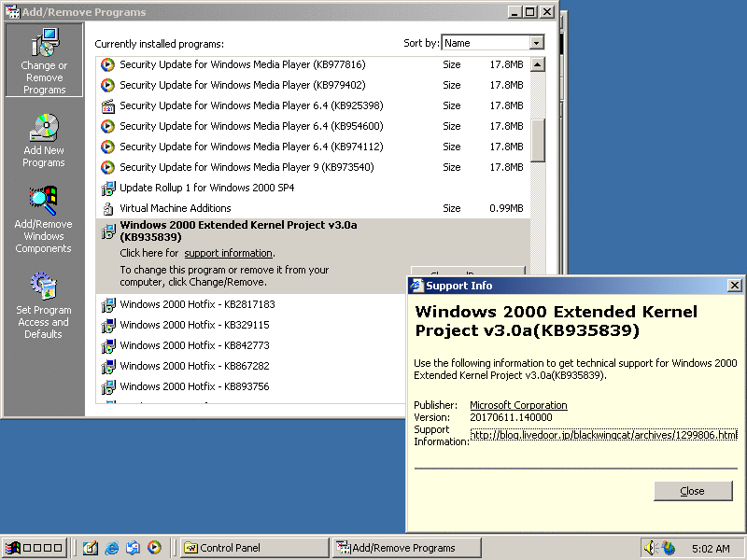Open the Sort by Name dropdown
Screen dimensions: 747x560
pyautogui.click(x=536, y=43)
